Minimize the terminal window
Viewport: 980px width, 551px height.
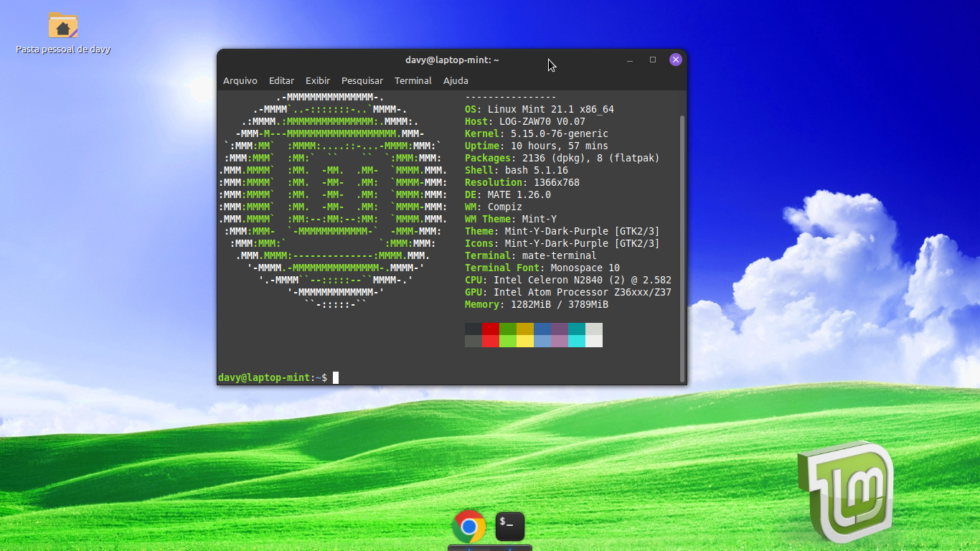tap(630, 60)
